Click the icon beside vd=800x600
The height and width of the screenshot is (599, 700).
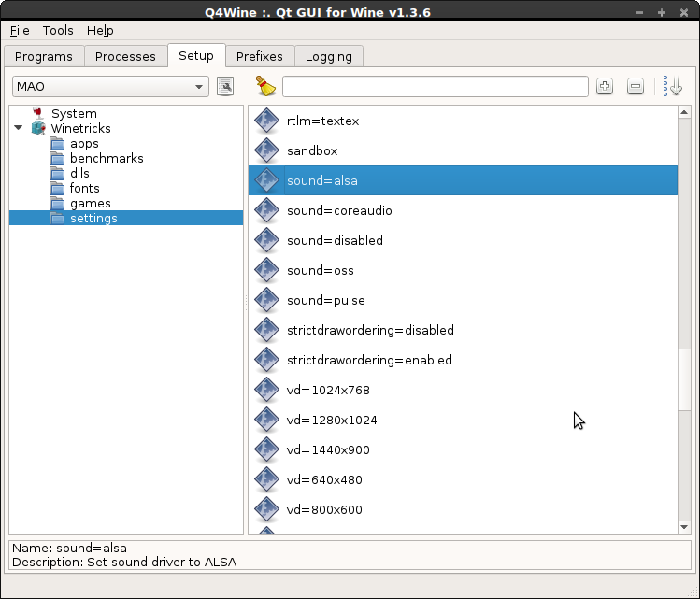267,509
